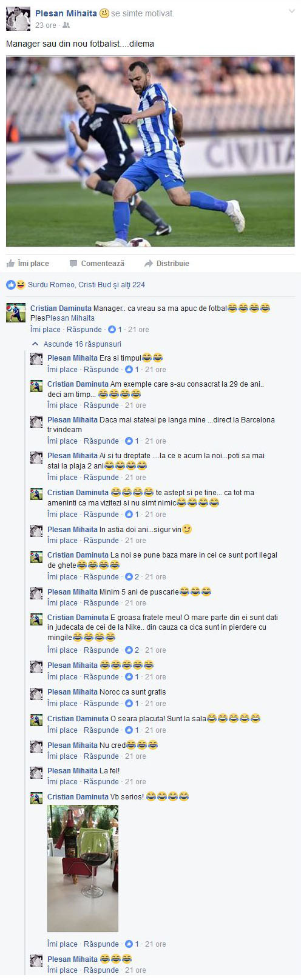Click the chevron beside 'Ascunde 16 răspunsuri'
The height and width of the screenshot is (980, 301).
tap(36, 344)
